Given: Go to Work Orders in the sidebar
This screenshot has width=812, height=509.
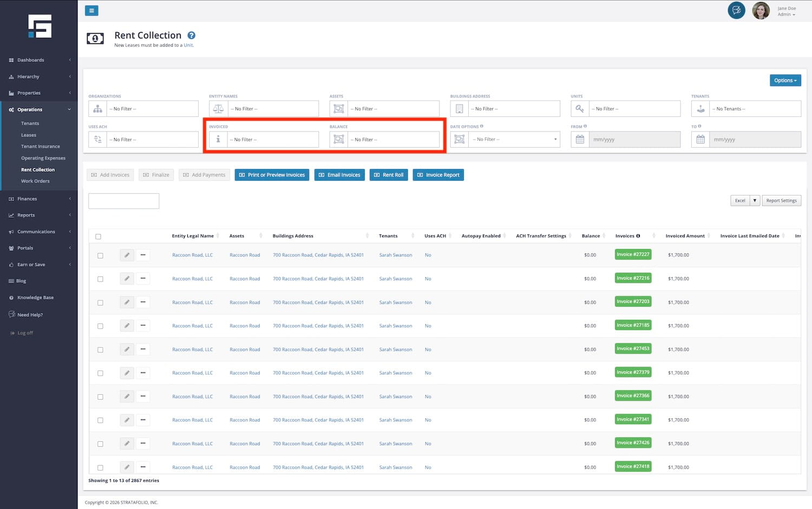Looking at the screenshot, I should (x=35, y=181).
